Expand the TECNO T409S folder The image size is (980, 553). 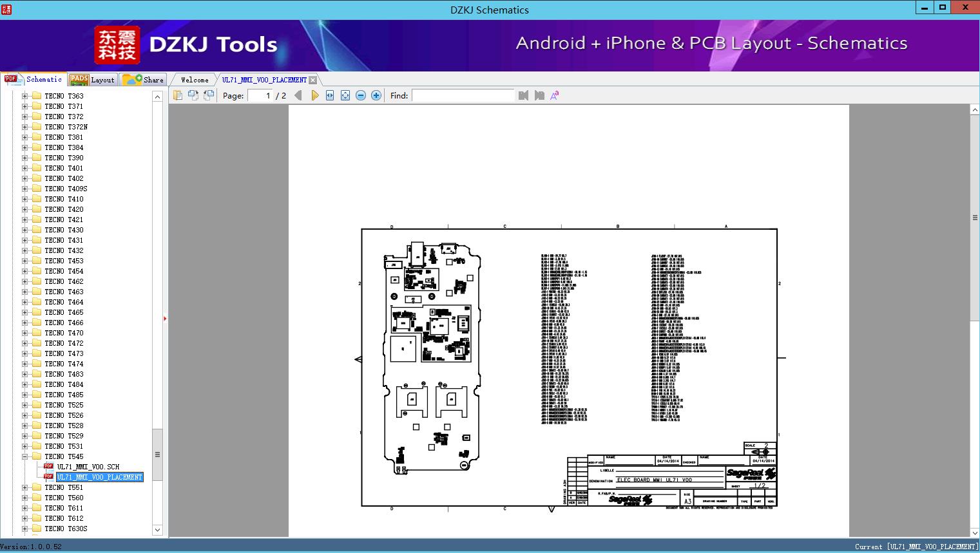pos(24,189)
